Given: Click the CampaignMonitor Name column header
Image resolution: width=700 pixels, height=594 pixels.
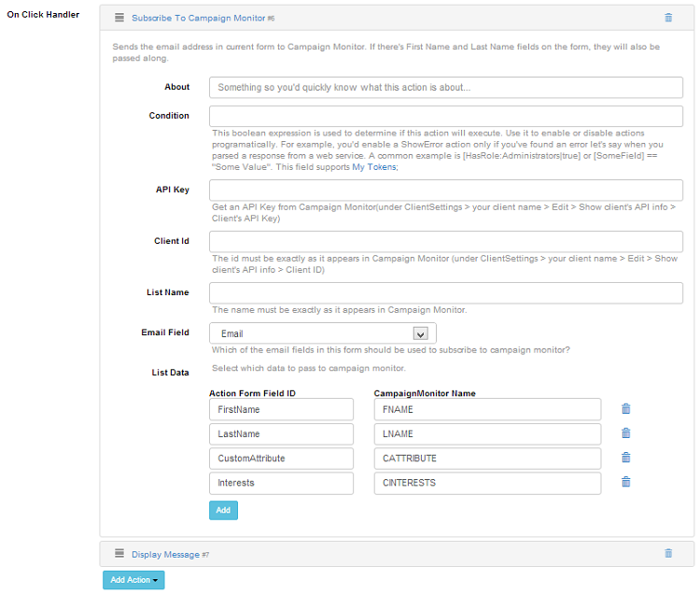Looking at the screenshot, I should click(425, 393).
